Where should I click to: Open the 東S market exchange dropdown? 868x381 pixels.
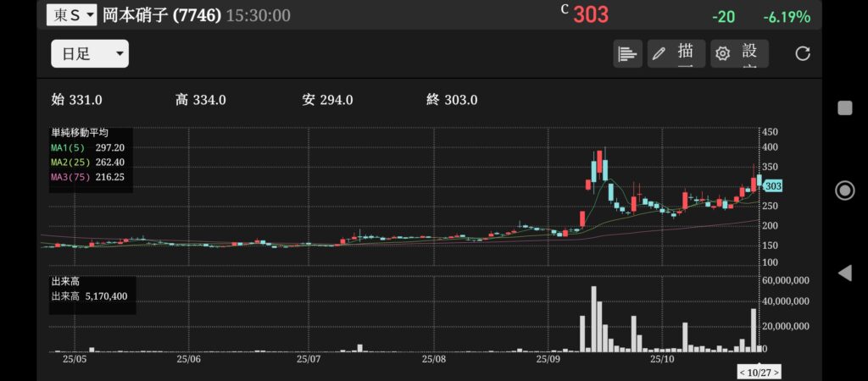(x=71, y=15)
